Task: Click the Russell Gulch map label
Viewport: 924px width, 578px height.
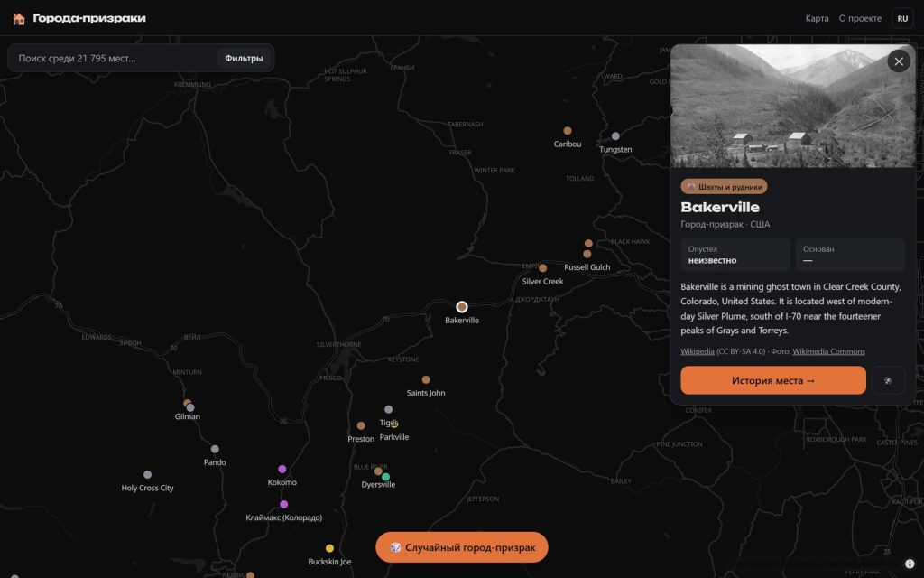Action: click(587, 267)
